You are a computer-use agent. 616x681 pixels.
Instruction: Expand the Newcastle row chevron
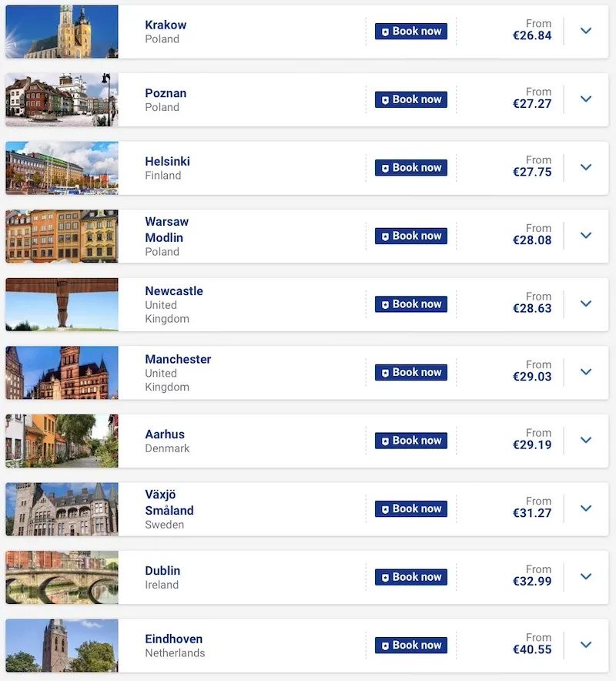coord(585,304)
